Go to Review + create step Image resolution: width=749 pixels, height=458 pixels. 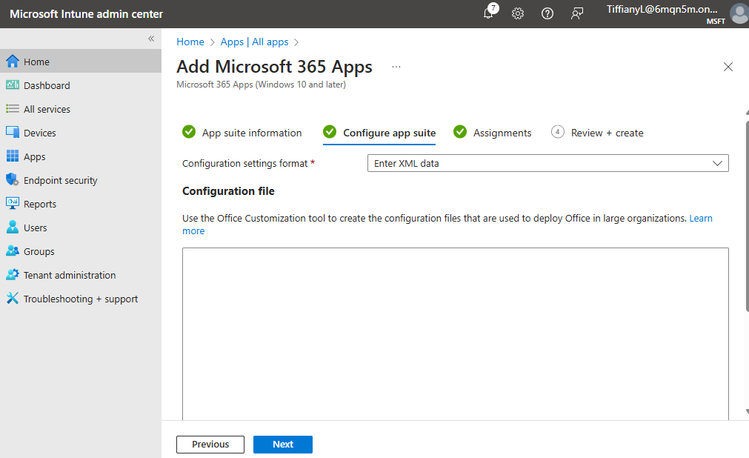tap(597, 133)
